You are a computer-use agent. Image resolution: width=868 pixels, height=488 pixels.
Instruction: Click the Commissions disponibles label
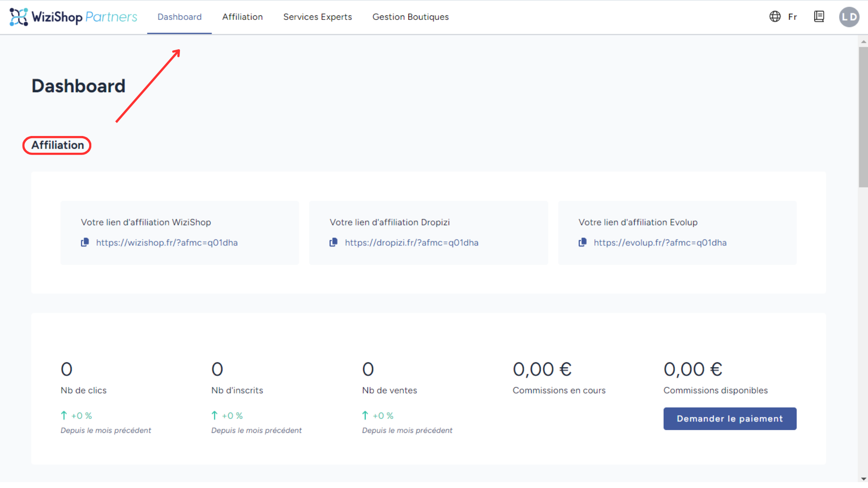(x=715, y=390)
